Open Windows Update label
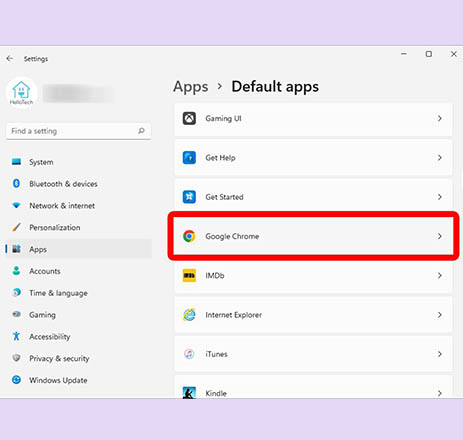The width and height of the screenshot is (463, 440). pos(58,380)
